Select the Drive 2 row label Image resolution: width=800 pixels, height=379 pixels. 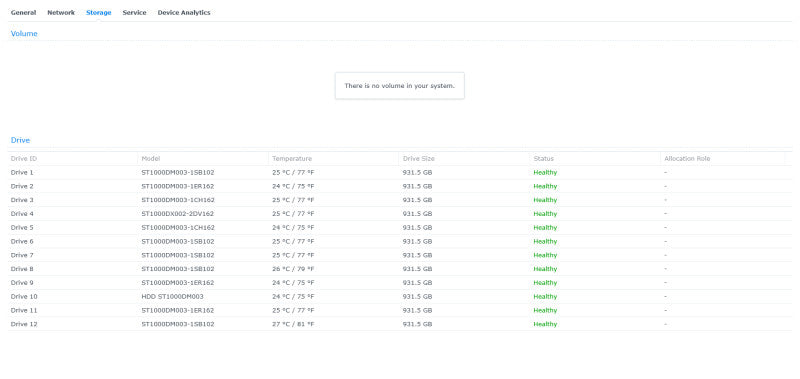22,186
